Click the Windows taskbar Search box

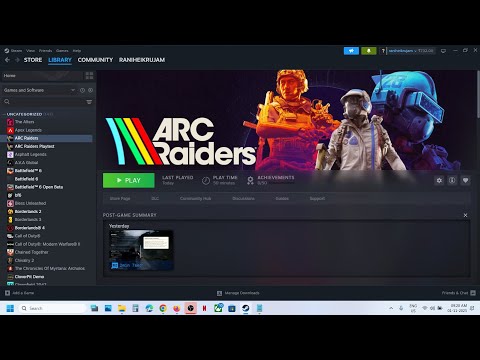pyautogui.click(x=52, y=308)
